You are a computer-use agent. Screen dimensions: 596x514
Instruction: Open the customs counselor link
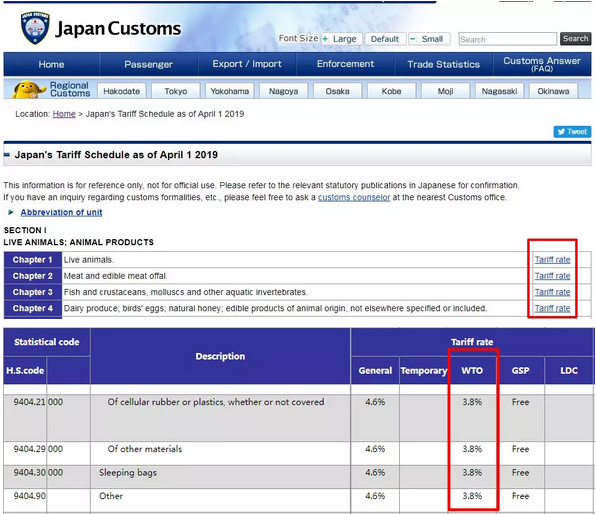[x=354, y=197]
